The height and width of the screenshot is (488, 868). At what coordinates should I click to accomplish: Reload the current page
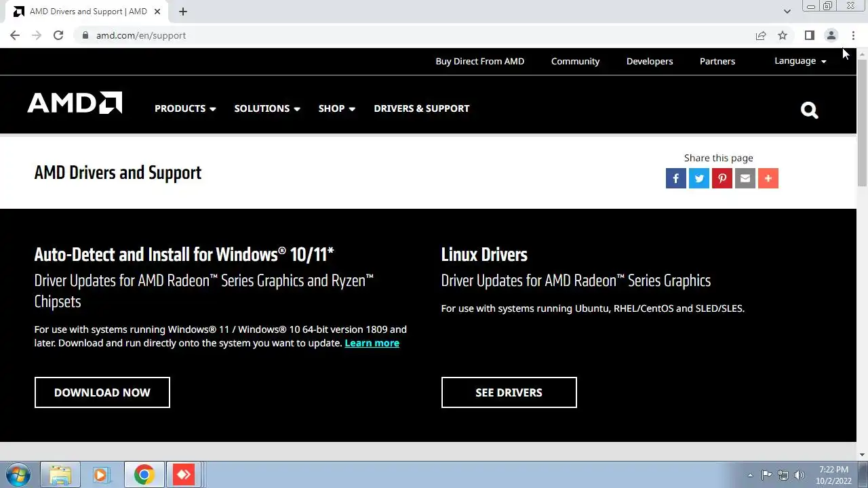click(x=58, y=35)
